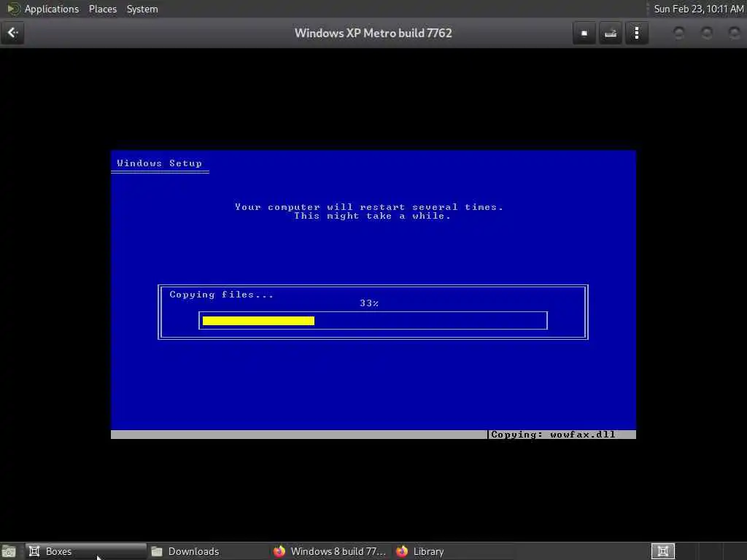Go back to the Boxes overview
The width and height of the screenshot is (747, 560).
pyautogui.click(x=12, y=33)
